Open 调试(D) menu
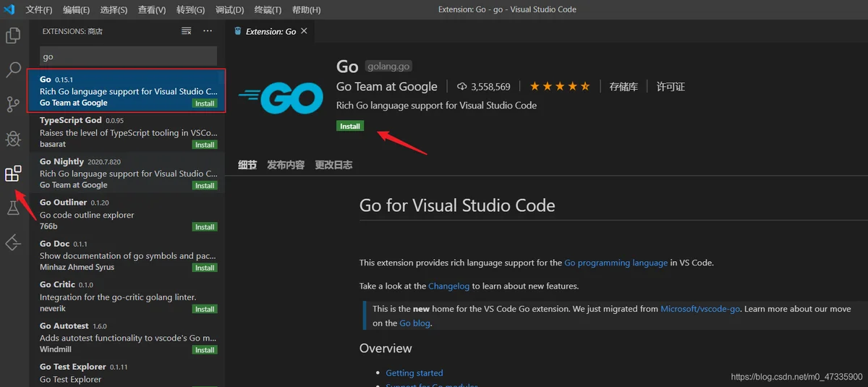Viewport: 868px width, 387px height. (230, 10)
